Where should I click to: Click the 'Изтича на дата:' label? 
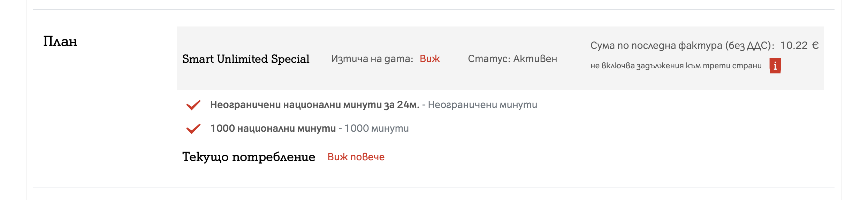372,59
